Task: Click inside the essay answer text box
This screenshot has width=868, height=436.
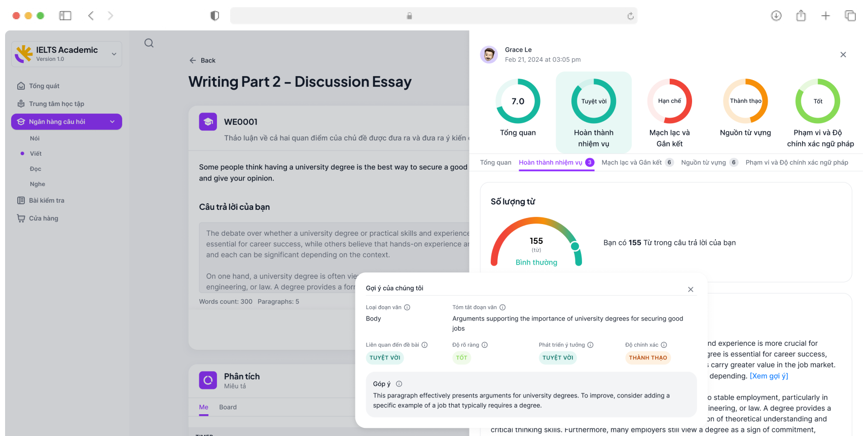Action: (x=334, y=258)
